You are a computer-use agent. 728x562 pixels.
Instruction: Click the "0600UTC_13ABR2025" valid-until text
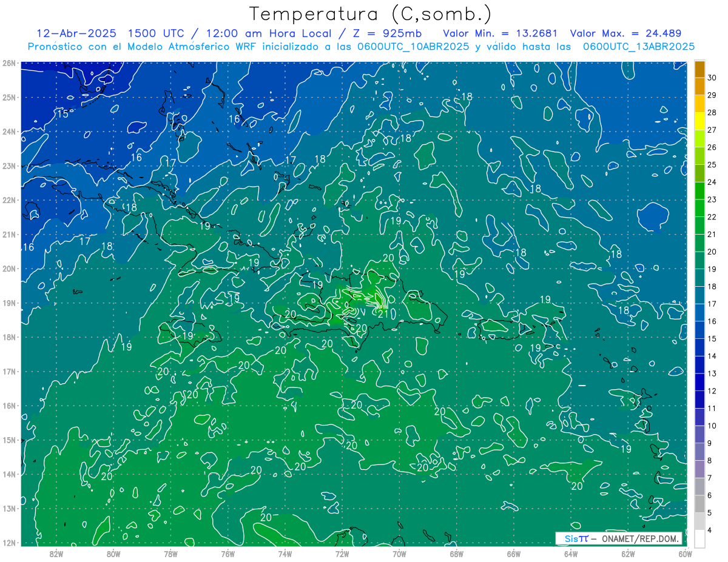point(638,47)
